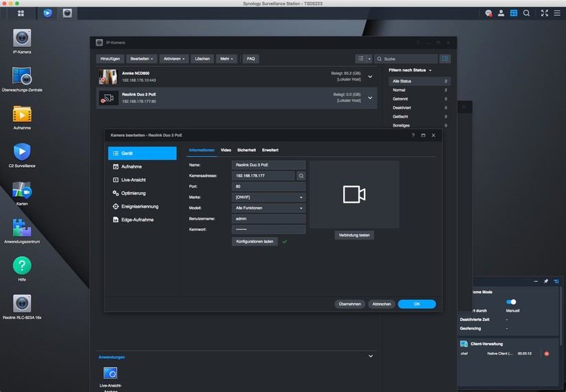
Task: Filter by Deaktiviert status
Action: tap(420, 107)
